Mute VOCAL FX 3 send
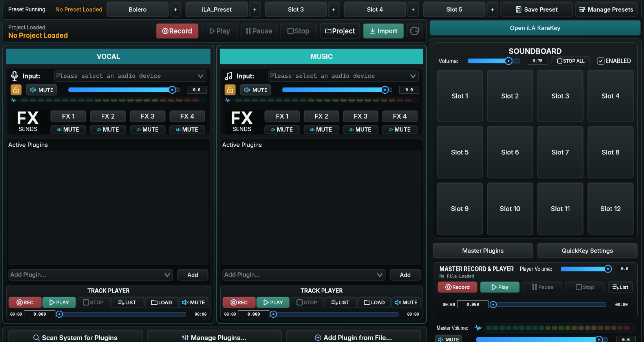The width and height of the screenshot is (644, 342). tap(148, 129)
